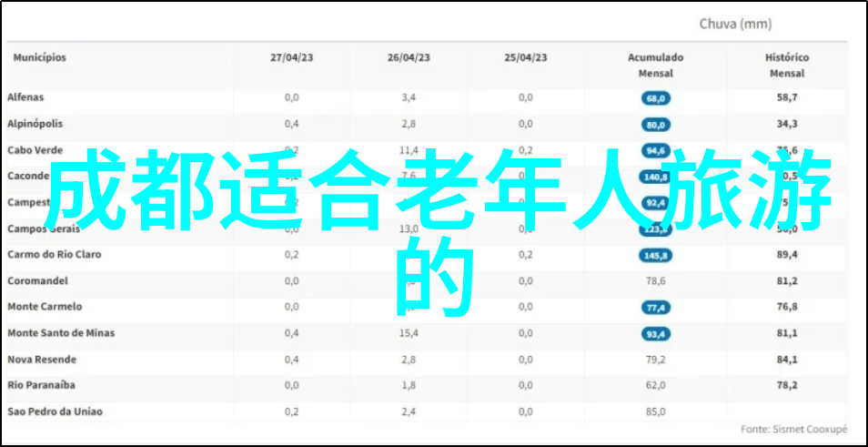Select the Sao Pedro da Uniao row name

click(55, 411)
